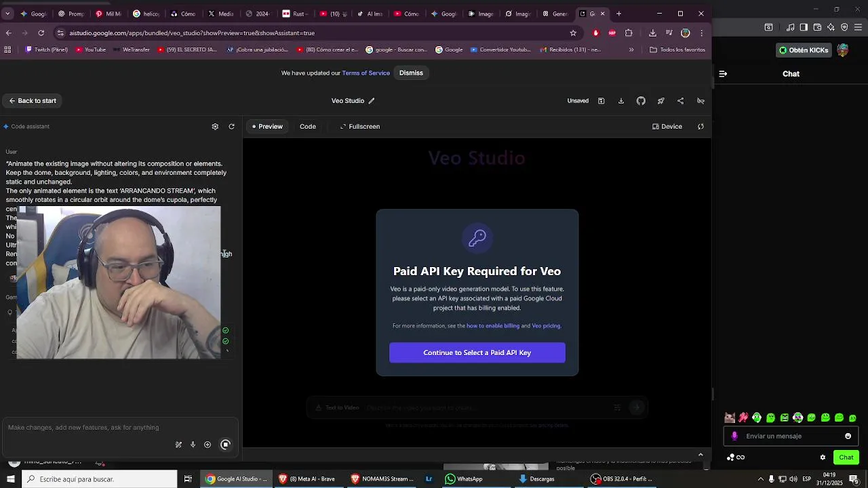Open the Terms of Service link

coord(366,73)
